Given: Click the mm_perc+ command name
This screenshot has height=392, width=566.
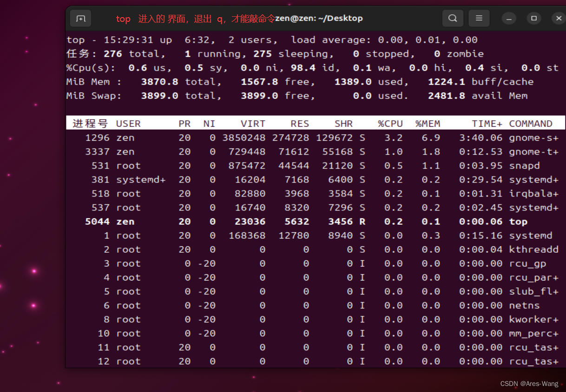Looking at the screenshot, I should point(534,333).
